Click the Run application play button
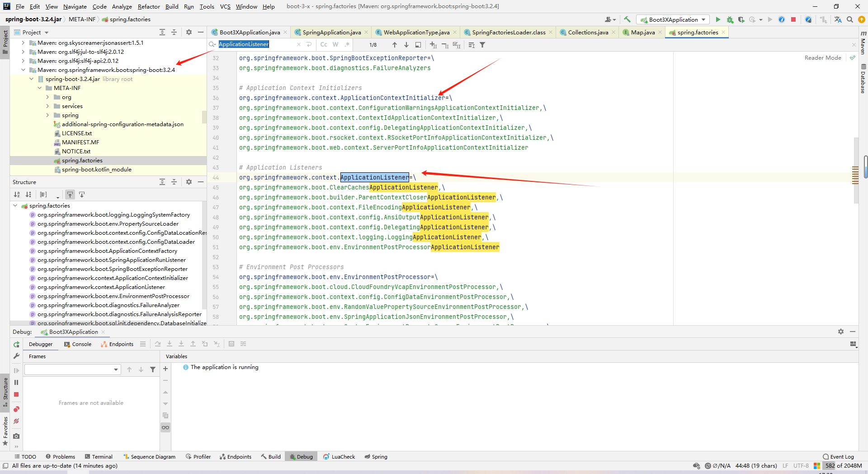 tap(718, 19)
